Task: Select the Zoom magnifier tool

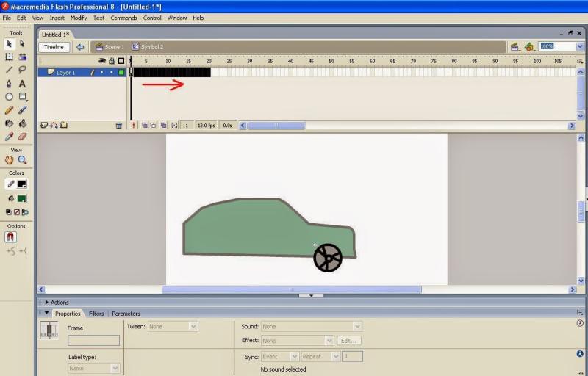Action: point(23,160)
